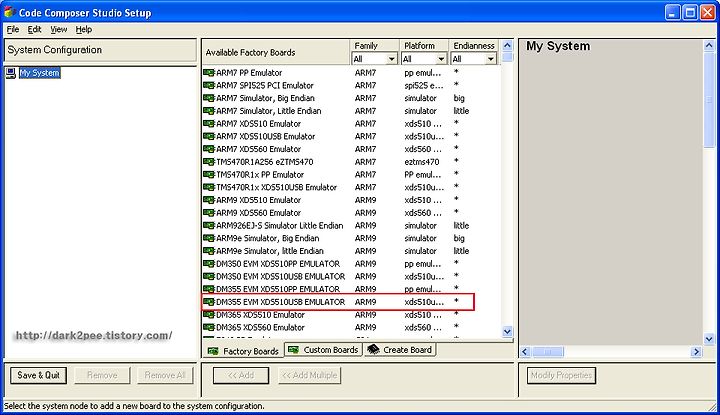
Task: Switch to the Create Board tab
Action: (400, 350)
